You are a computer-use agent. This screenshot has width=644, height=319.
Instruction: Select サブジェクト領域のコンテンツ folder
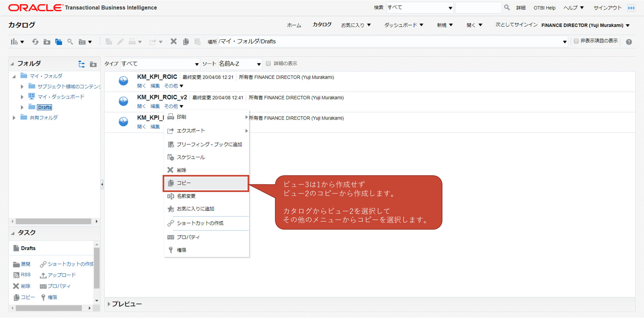(69, 87)
